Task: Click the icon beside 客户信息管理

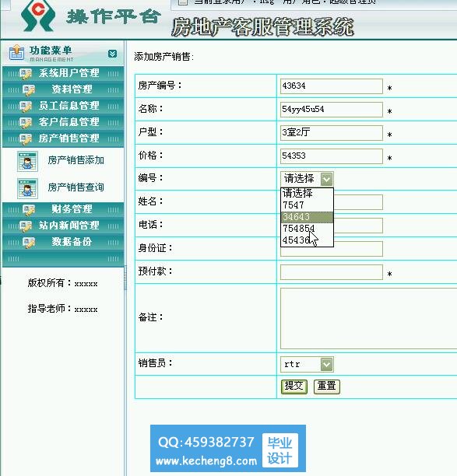Action: [26, 123]
